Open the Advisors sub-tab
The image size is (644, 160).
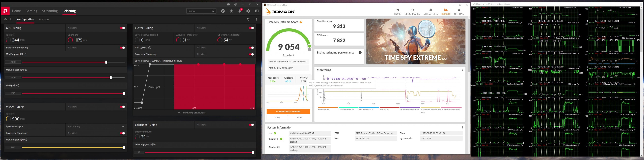(x=44, y=19)
